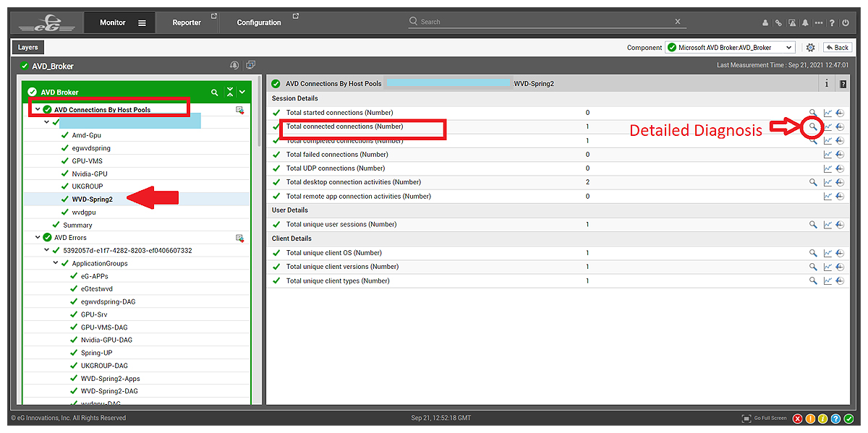Select Nvidia-GPU-DAG application group
This screenshot has height=433, width=868.
pos(106,340)
